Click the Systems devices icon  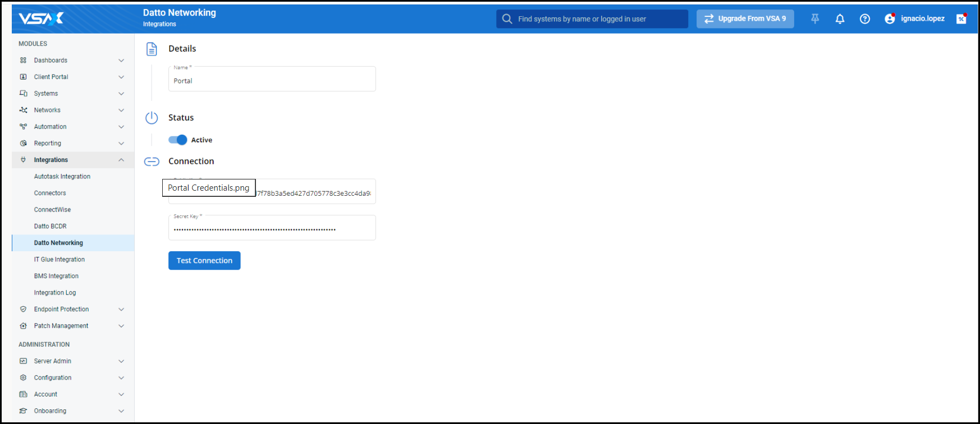[23, 93]
